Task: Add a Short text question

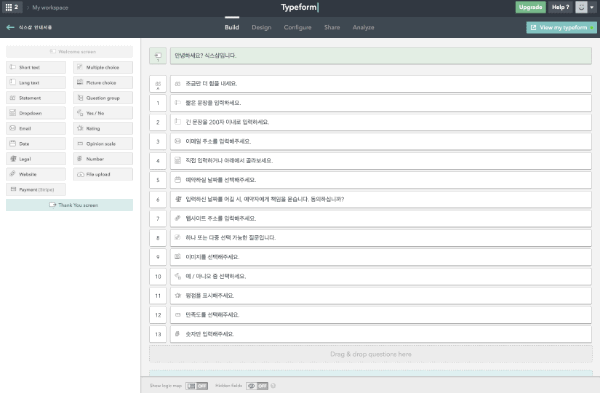Action: coord(36,67)
